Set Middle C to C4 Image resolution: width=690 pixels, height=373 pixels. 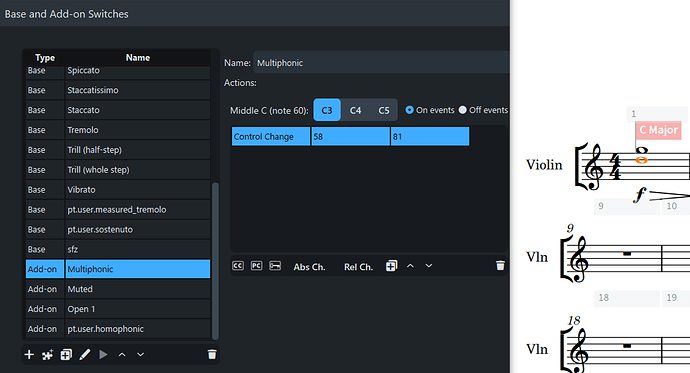tap(356, 110)
